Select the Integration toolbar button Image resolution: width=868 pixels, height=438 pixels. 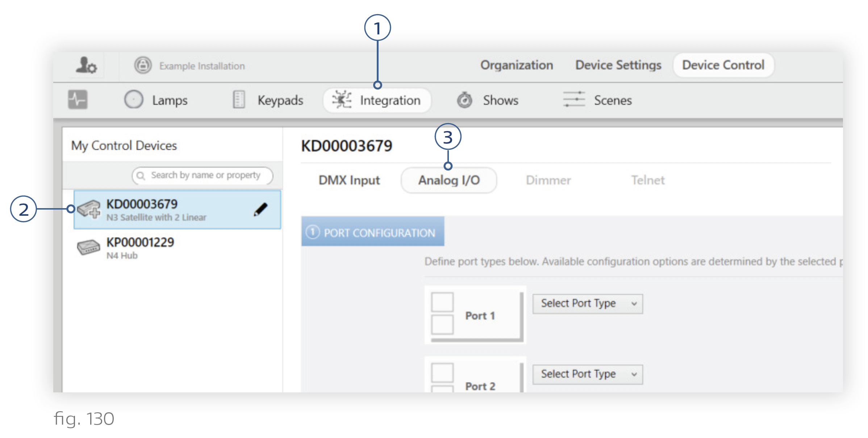click(377, 100)
